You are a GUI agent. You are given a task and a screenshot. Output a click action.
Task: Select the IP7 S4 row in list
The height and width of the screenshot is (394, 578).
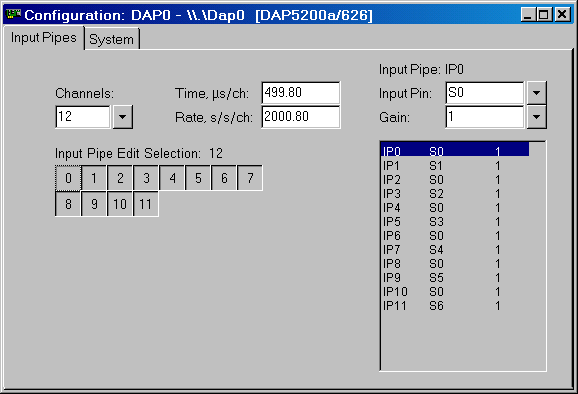click(455, 250)
